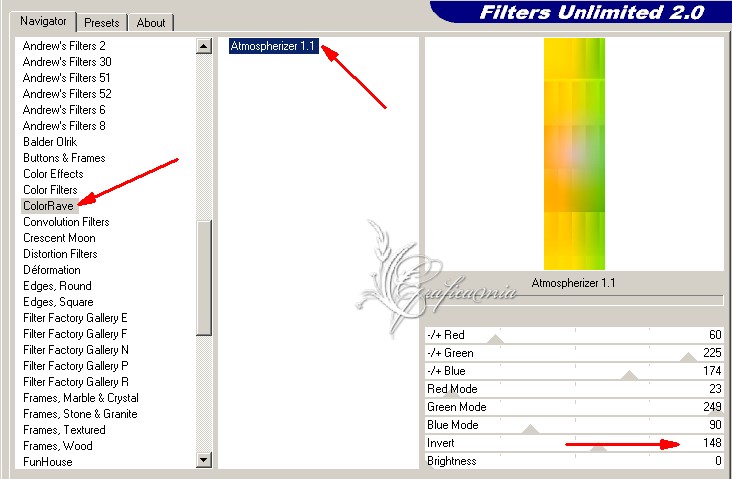Viewport: 732px width, 479px height.
Task: Select Filter Factory Gallery F
Action: [x=75, y=334]
